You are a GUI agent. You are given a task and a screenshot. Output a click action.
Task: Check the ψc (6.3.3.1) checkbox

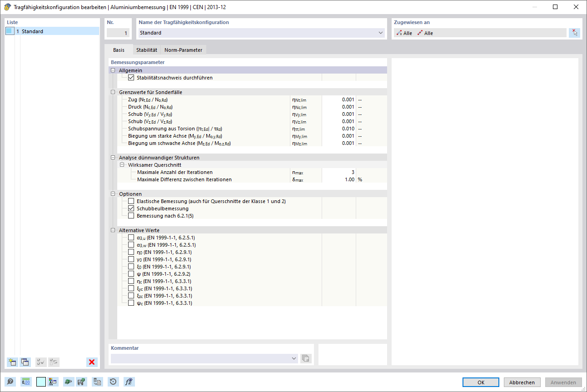tap(131, 303)
